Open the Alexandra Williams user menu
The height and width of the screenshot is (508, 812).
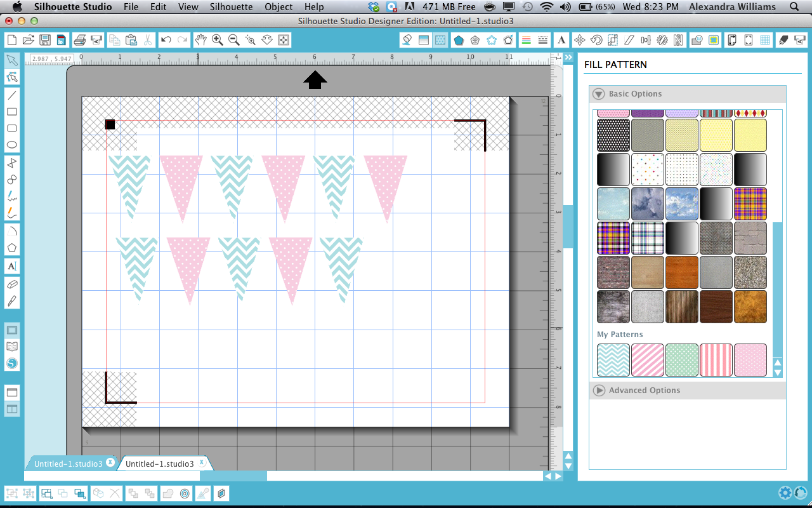point(733,7)
